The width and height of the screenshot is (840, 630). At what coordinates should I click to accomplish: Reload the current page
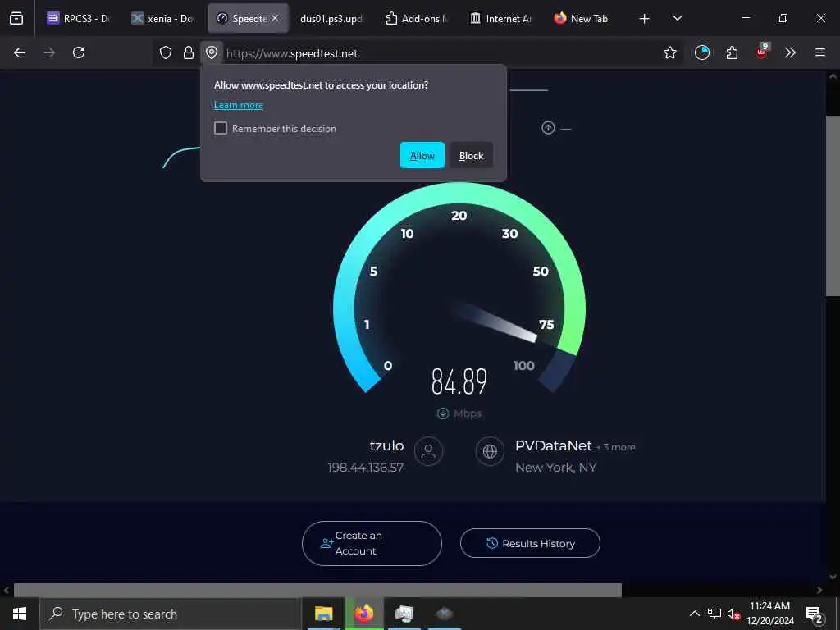click(79, 52)
